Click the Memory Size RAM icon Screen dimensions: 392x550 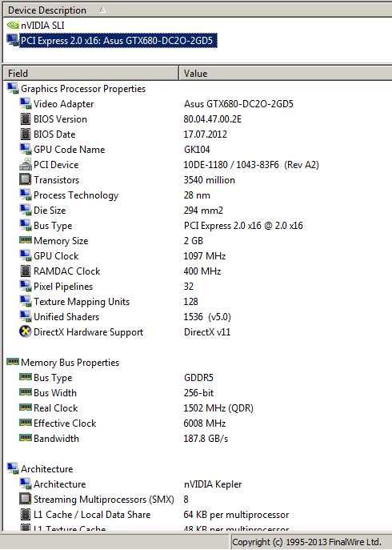26,240
